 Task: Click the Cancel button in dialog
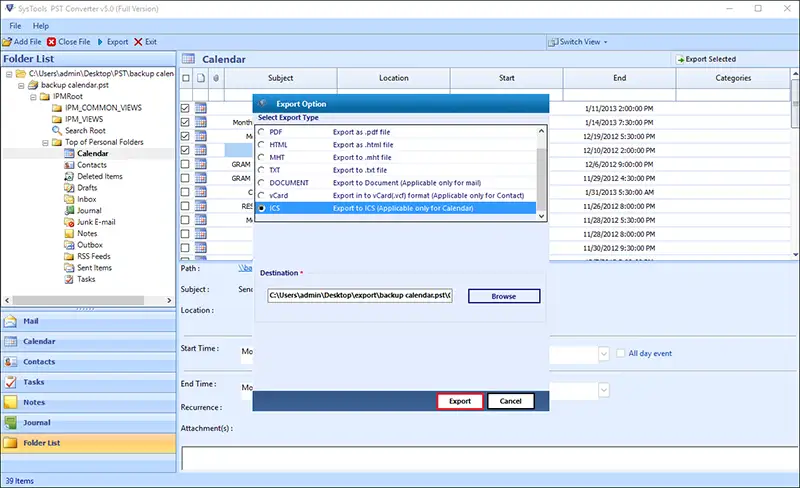[x=511, y=401]
